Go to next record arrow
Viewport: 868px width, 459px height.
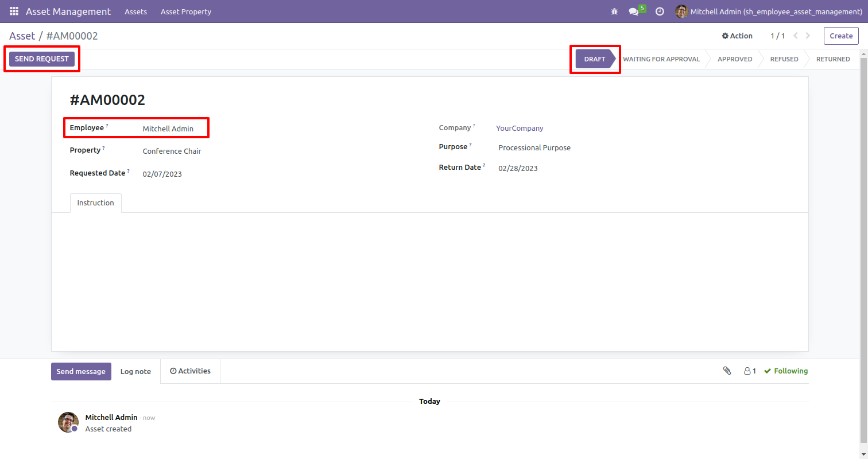808,36
